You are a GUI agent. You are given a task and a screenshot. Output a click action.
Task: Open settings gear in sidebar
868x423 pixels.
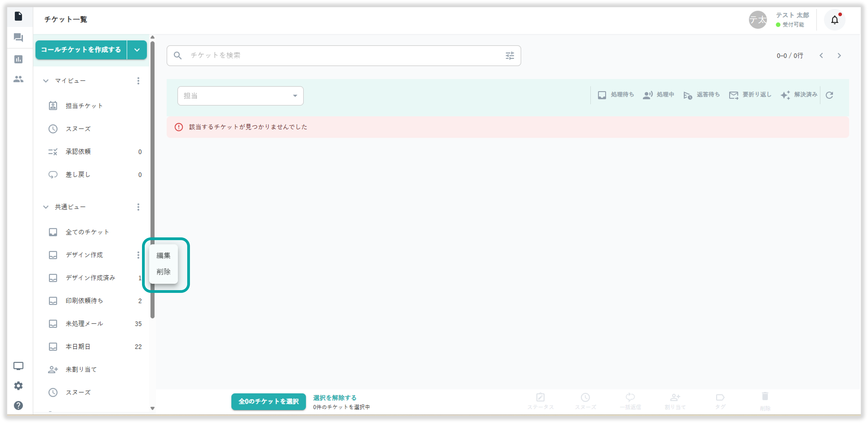point(19,386)
